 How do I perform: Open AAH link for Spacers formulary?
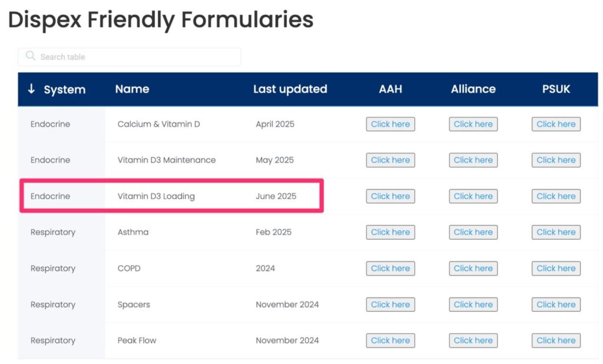point(390,305)
